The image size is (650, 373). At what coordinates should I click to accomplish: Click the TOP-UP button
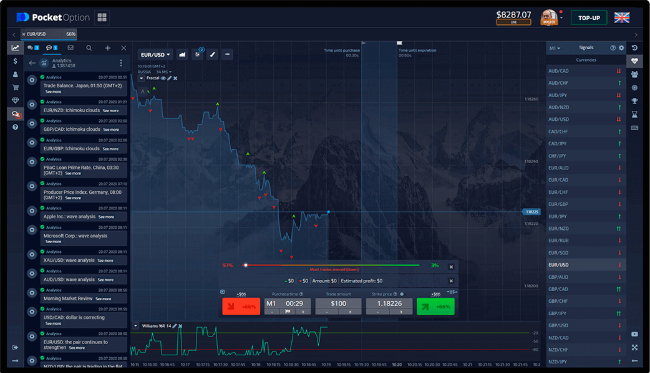589,18
